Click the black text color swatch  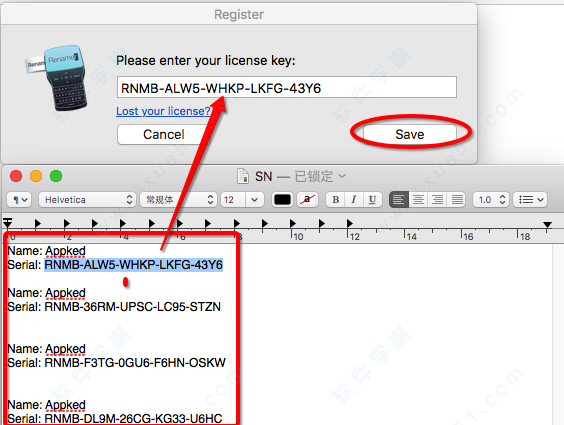(282, 200)
